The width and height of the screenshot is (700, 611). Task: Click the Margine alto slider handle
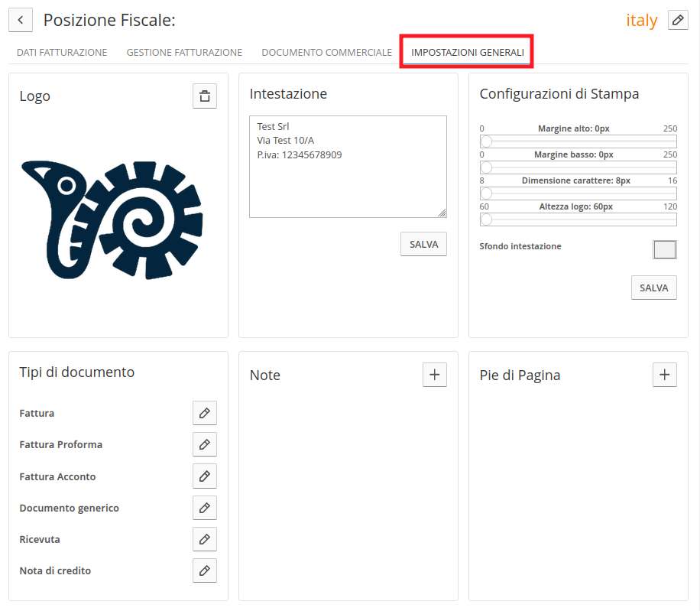[486, 141]
